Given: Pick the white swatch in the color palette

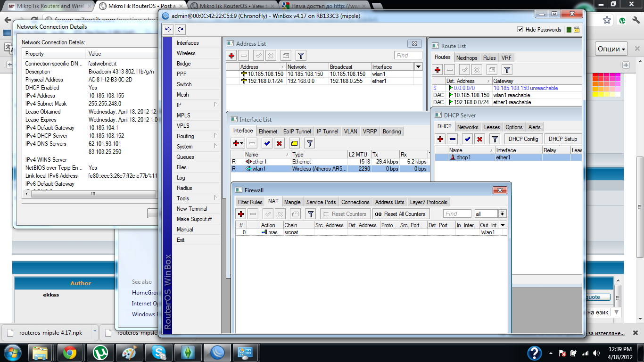Looking at the screenshot, I should pyautogui.click(x=618, y=94).
